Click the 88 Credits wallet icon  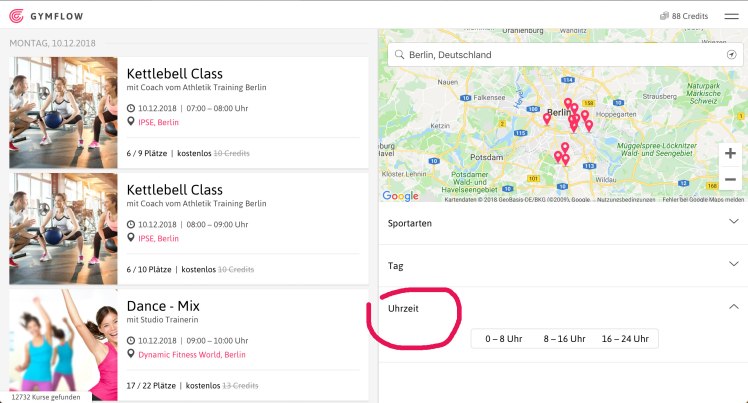[x=664, y=16]
